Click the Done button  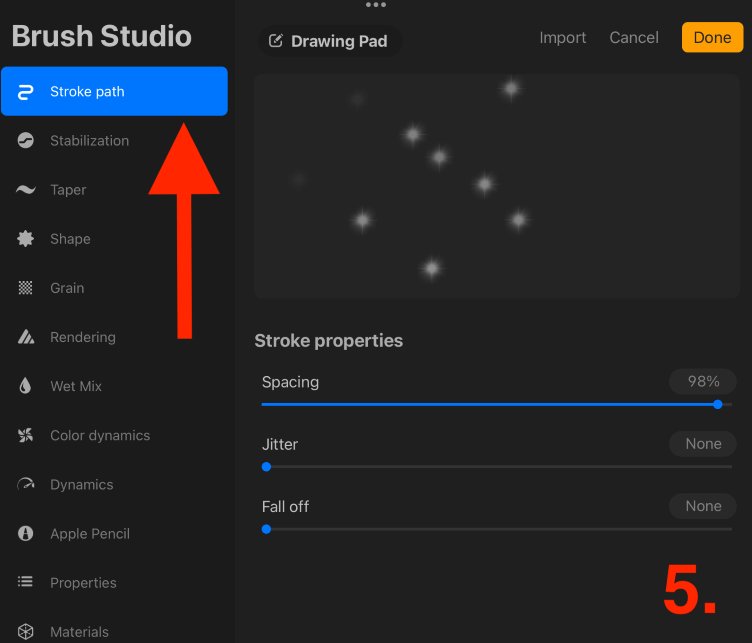point(712,37)
